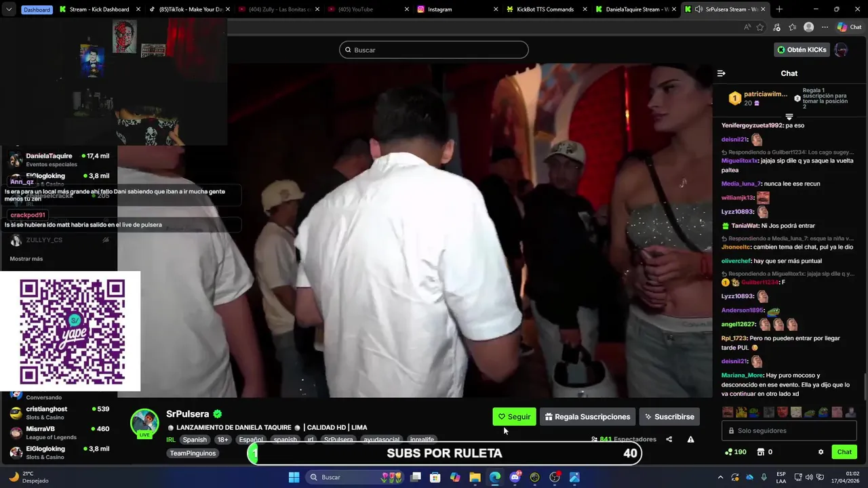Screen dimensions: 868x488
Task: Open weather widget 21°C Despejado
Action: (29, 477)
